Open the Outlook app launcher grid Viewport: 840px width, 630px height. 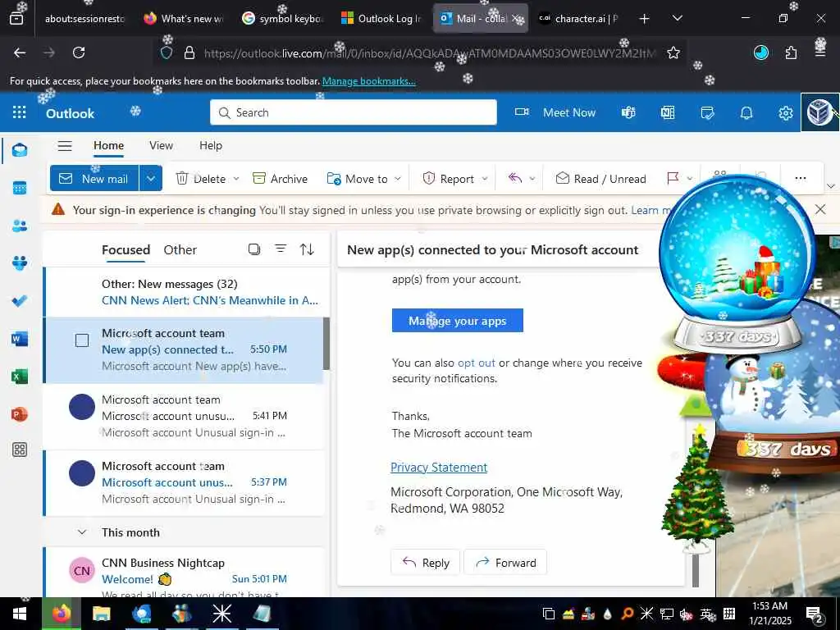pyautogui.click(x=20, y=112)
